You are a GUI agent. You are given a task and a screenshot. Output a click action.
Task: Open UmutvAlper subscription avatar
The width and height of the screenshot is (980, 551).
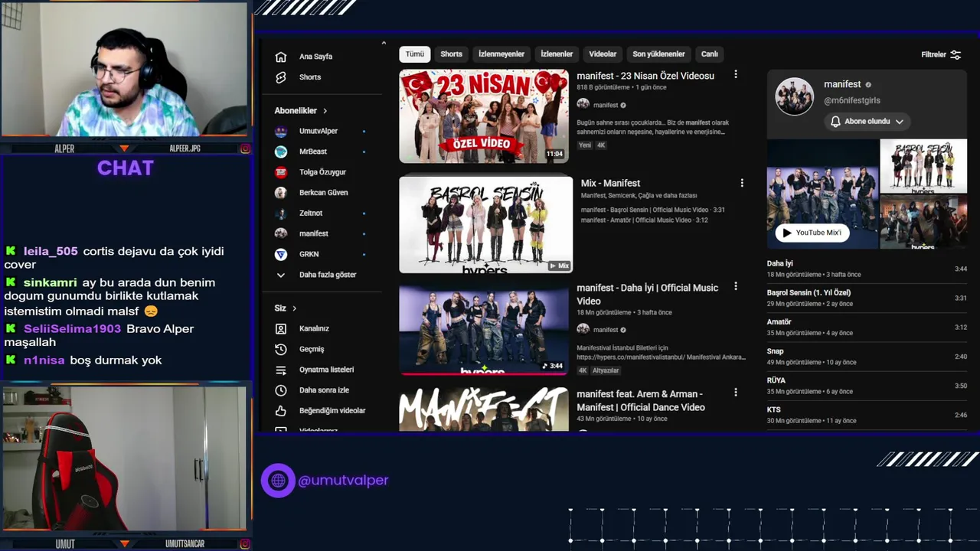(281, 131)
